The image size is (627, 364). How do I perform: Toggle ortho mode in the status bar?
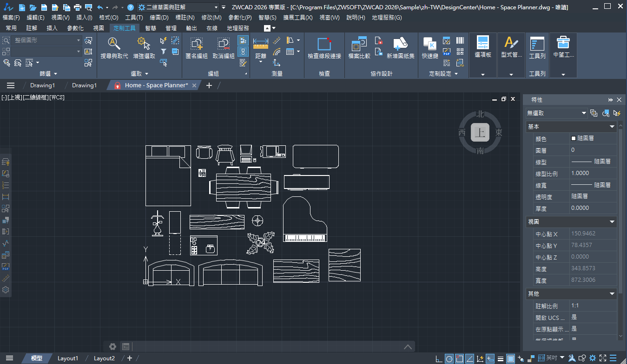(x=439, y=358)
